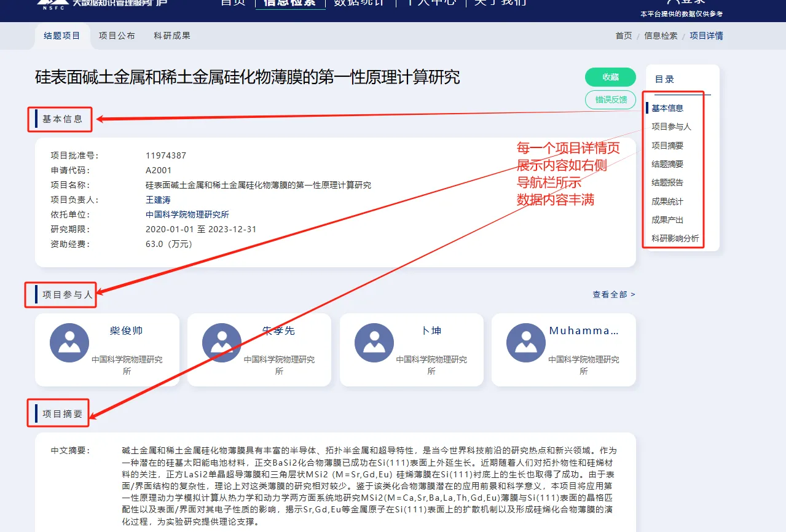The height and width of the screenshot is (532, 786).
Task: Expand participants list via 查看全部
Action: coord(613,295)
